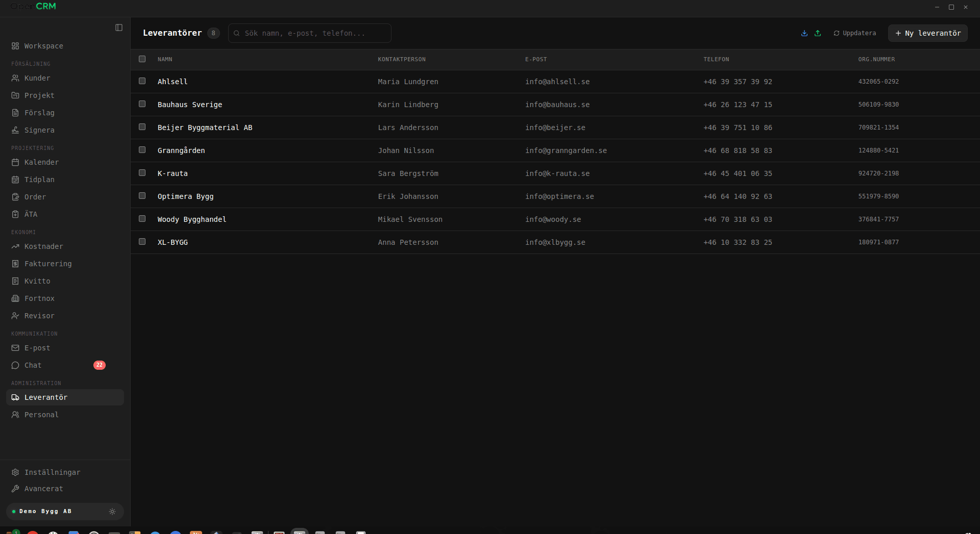Click the Kostnader trend icon in sidebar
Image resolution: width=980 pixels, height=534 pixels.
tap(15, 246)
